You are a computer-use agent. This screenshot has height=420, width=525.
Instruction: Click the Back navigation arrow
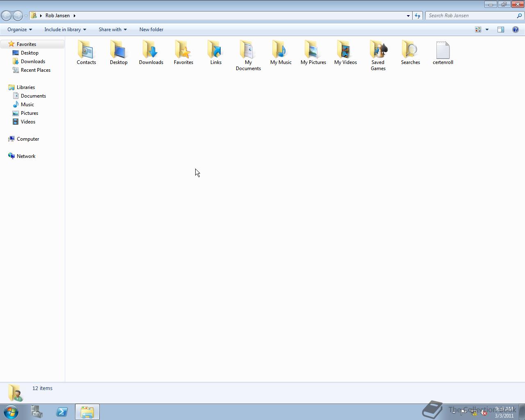click(x=6, y=16)
